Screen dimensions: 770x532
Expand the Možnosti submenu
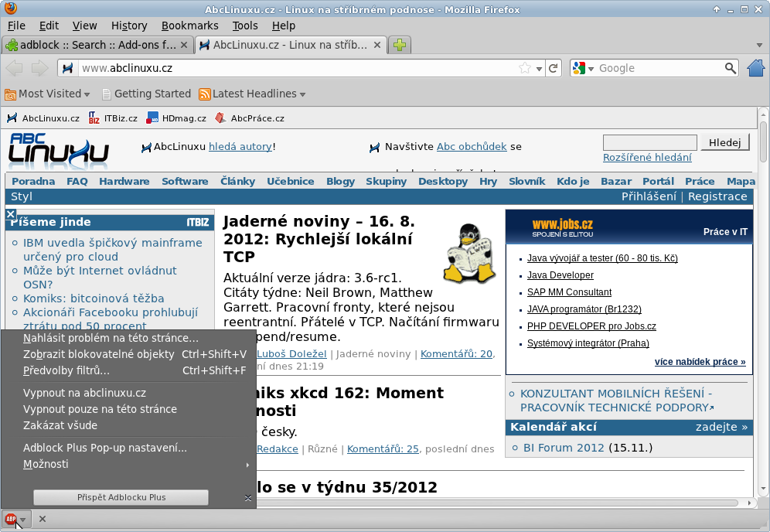pyautogui.click(x=128, y=464)
